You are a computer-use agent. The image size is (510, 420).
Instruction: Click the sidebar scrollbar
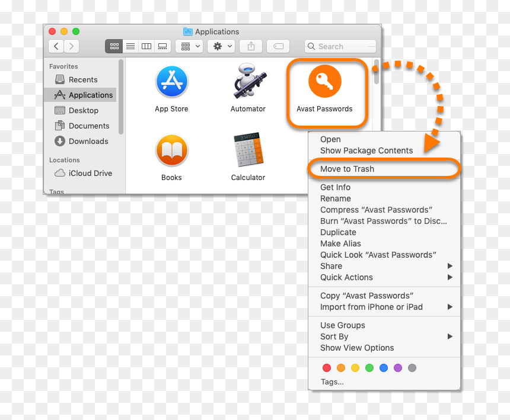(121, 97)
